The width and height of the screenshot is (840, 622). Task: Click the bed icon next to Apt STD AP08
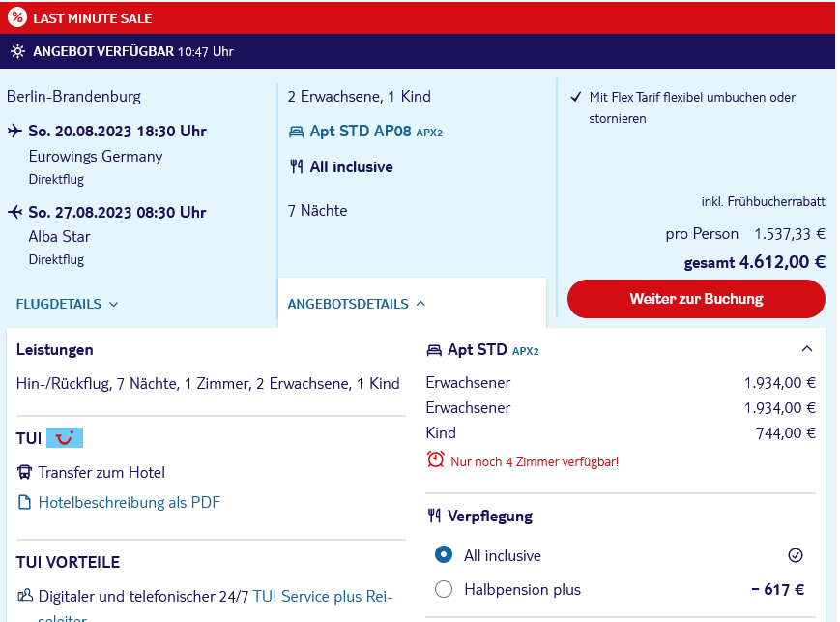point(296,132)
